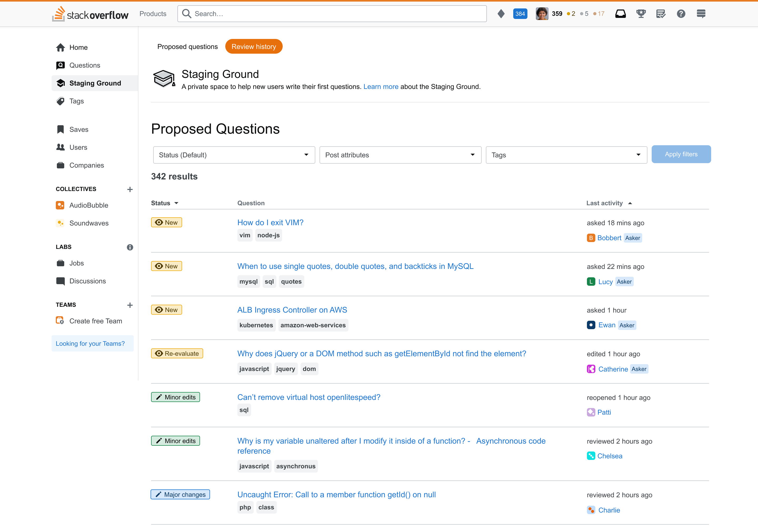Click the Proposed questions tab

click(187, 47)
